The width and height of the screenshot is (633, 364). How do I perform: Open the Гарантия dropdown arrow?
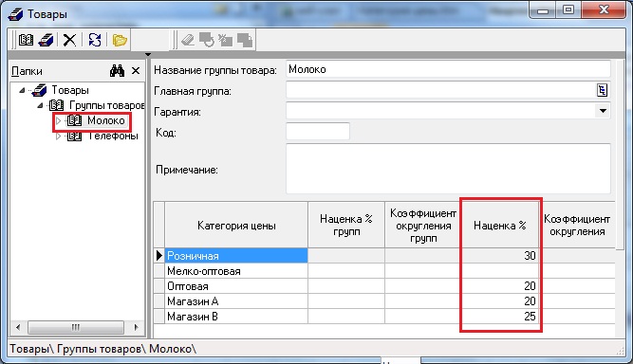coord(603,111)
